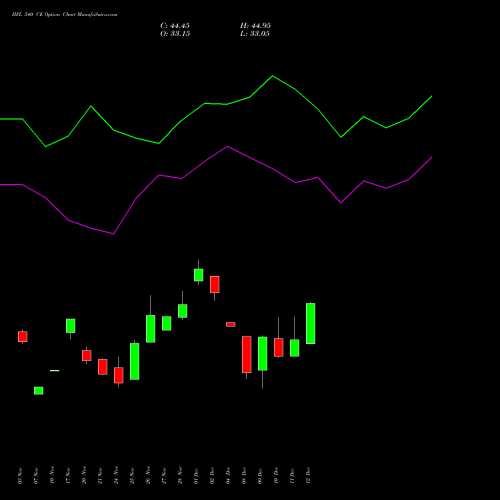Select the high value H: 44.95

point(255,26)
